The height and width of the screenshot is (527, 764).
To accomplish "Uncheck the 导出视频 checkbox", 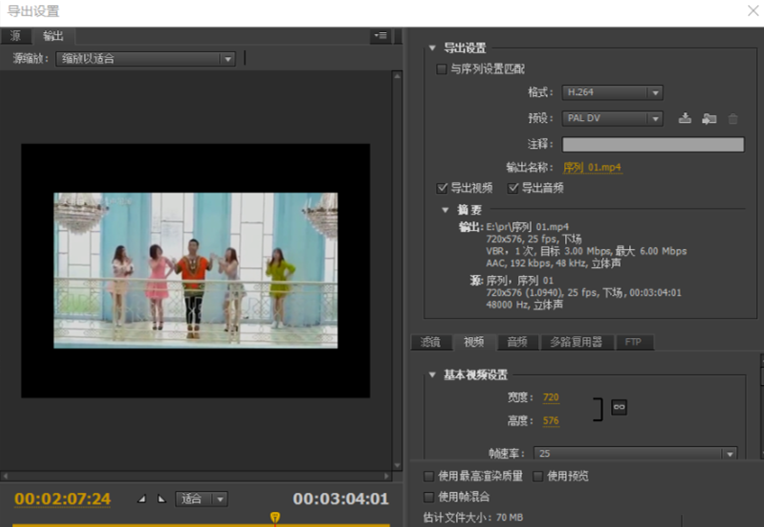I will [x=442, y=188].
